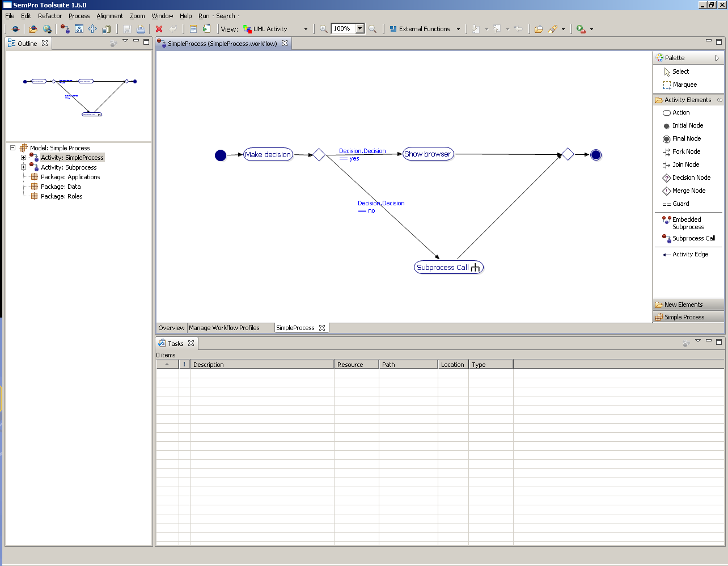Viewport: 728px width, 566px height.
Task: Open the Process menu
Action: [x=79, y=16]
